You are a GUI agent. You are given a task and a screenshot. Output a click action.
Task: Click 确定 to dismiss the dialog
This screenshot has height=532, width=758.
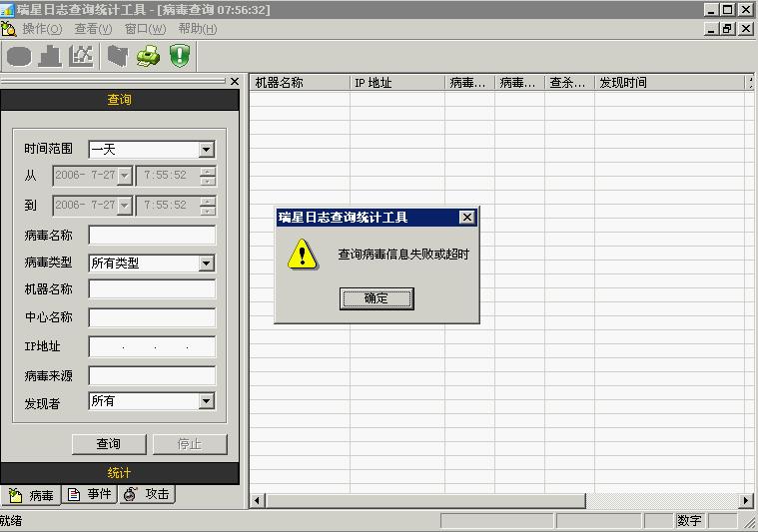pyautogui.click(x=377, y=298)
